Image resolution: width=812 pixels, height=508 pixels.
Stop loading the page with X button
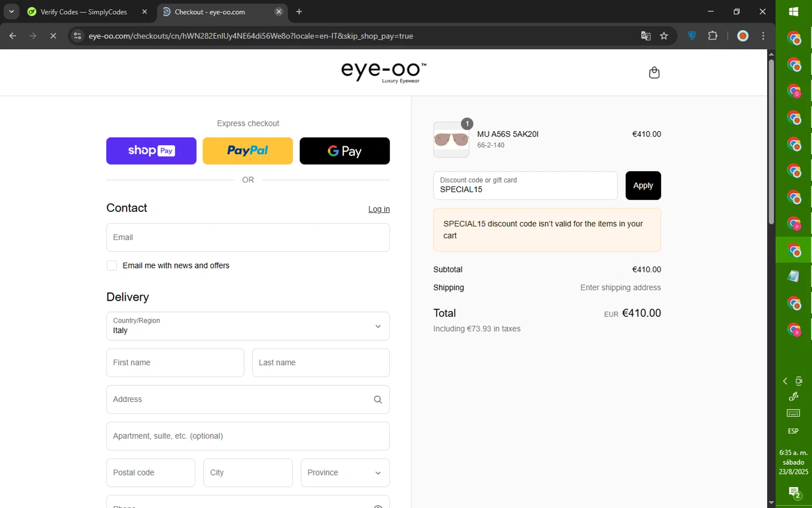(x=53, y=36)
